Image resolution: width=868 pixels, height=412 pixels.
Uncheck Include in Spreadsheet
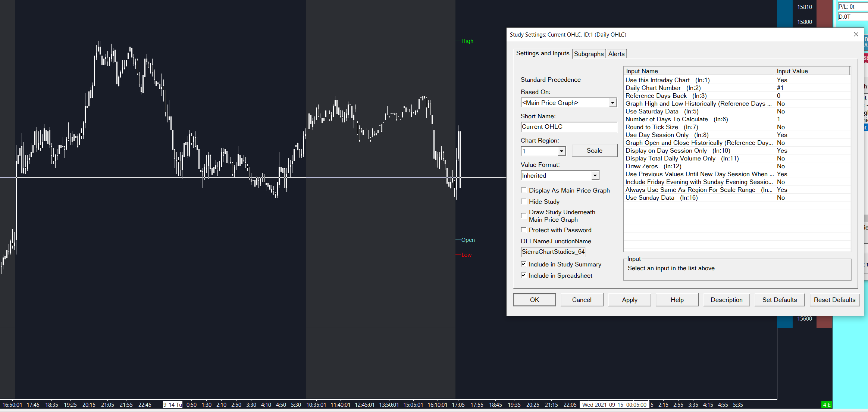pyautogui.click(x=524, y=275)
